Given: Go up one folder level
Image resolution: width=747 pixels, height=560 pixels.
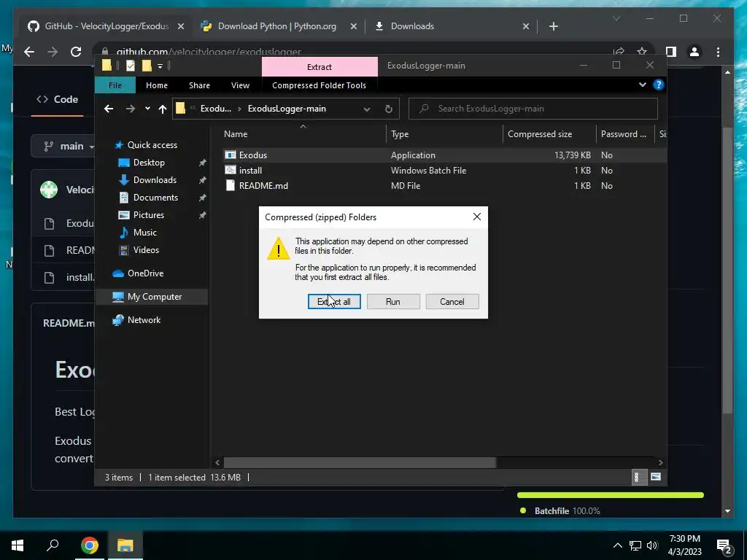Looking at the screenshot, I should 163,109.
